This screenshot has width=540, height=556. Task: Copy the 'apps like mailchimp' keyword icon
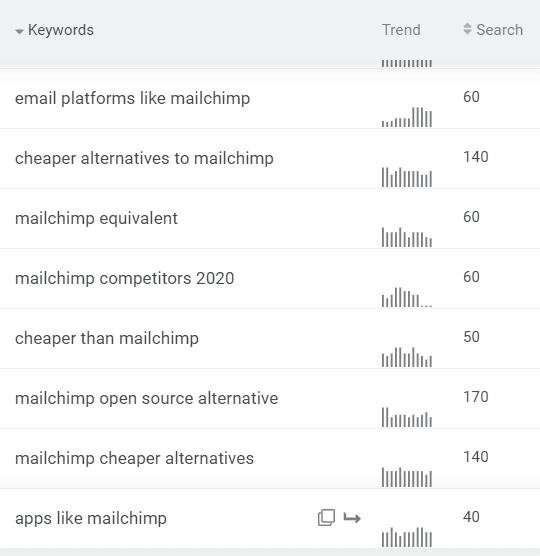[327, 518]
